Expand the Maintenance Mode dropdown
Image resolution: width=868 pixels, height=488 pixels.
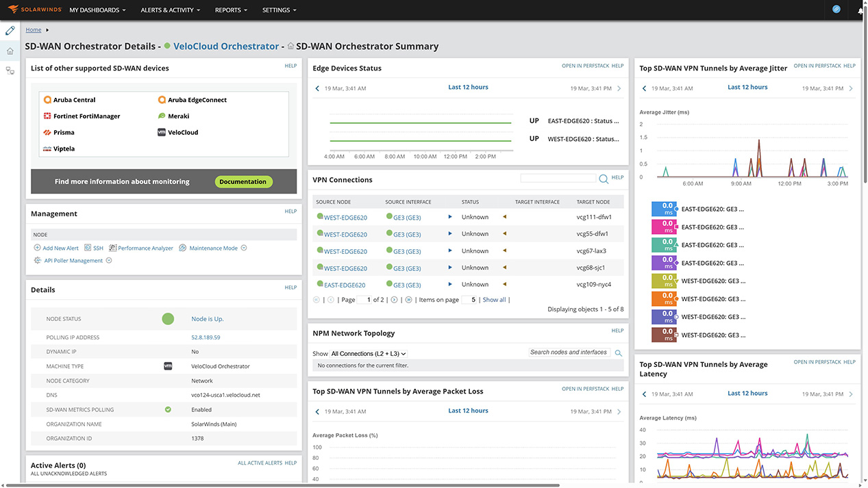243,248
